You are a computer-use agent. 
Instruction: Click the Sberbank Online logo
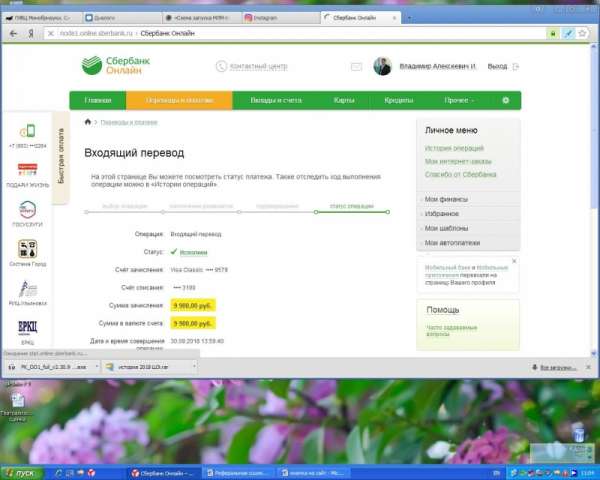tap(116, 65)
